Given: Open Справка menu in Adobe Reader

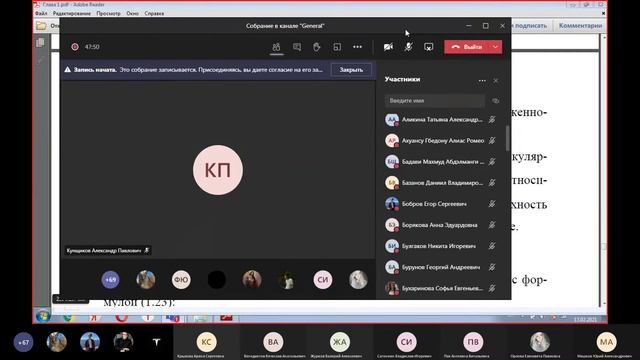Looking at the screenshot, I should pos(154,13).
